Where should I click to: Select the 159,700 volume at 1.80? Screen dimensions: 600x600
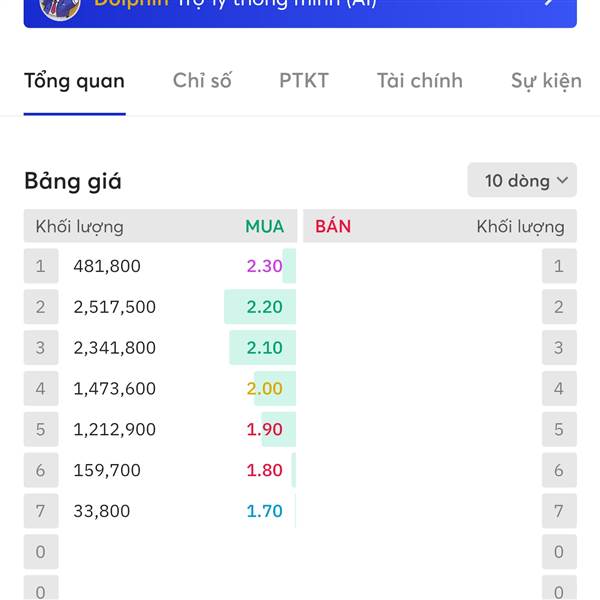tap(107, 471)
